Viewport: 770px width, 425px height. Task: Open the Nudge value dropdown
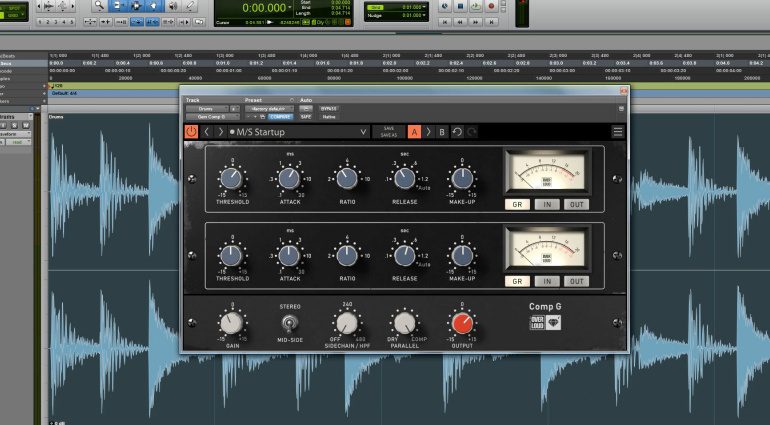click(424, 15)
